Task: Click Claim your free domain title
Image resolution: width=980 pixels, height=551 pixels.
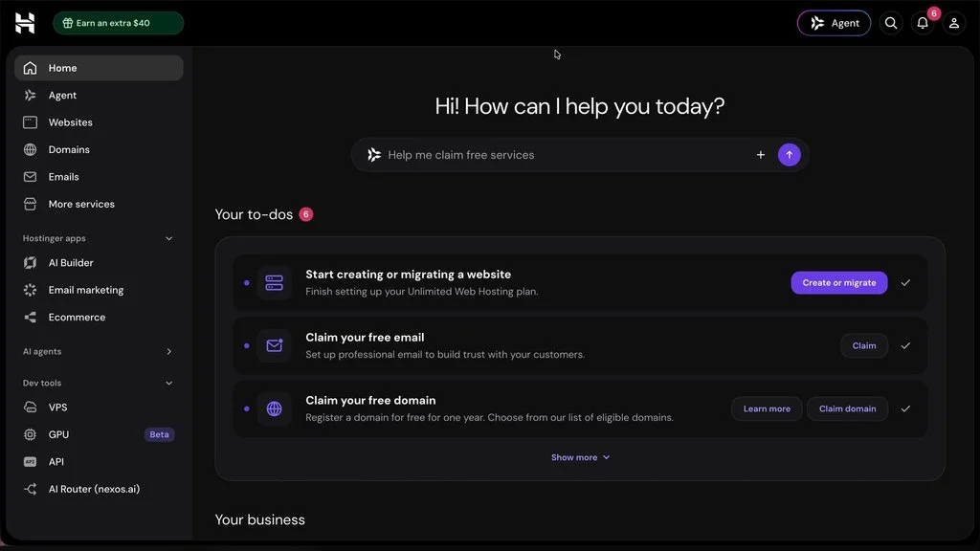Action: [x=370, y=401]
